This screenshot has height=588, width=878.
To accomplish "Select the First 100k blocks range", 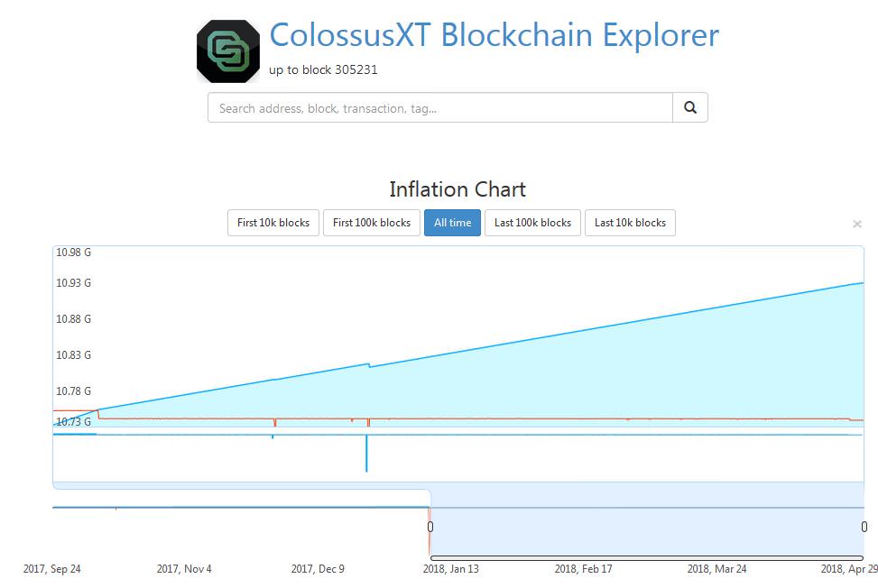I will click(x=371, y=223).
